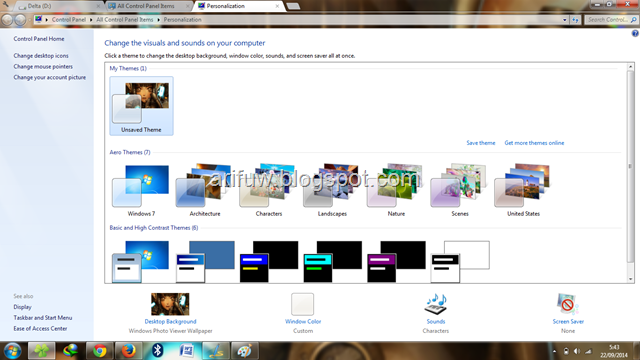Open Desktop Background settings icon
Viewport: 640px width, 360px height.
click(x=170, y=304)
